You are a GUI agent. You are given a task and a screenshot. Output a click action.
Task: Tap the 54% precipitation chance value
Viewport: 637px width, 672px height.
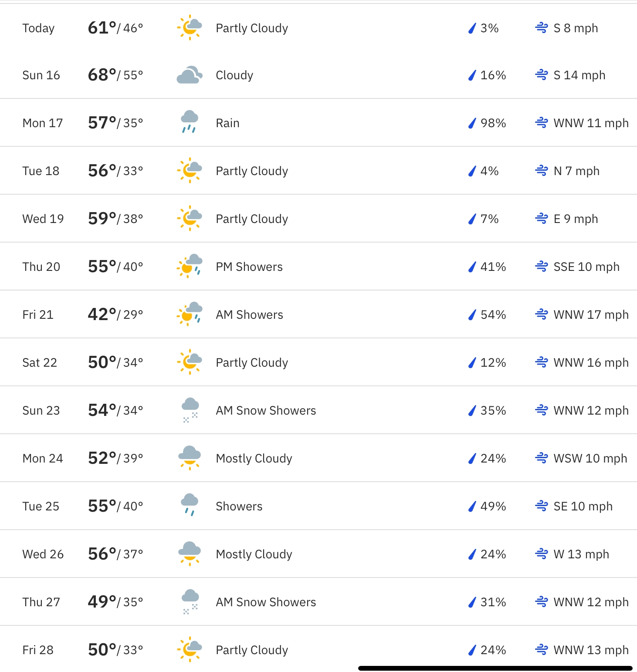click(493, 314)
